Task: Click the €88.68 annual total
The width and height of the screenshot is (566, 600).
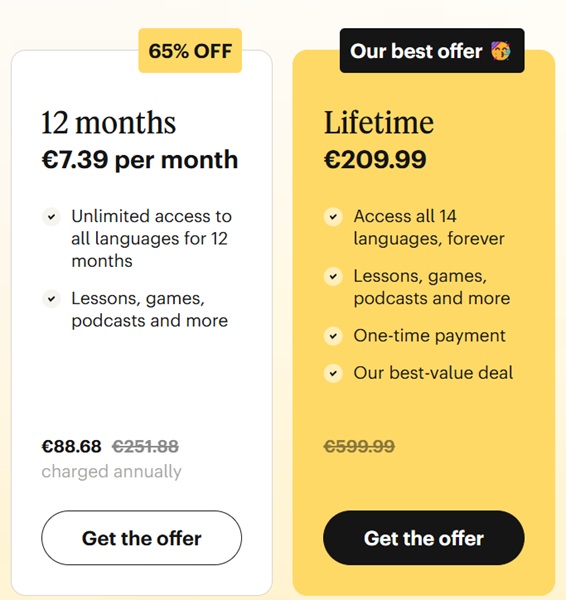Action: pos(72,446)
